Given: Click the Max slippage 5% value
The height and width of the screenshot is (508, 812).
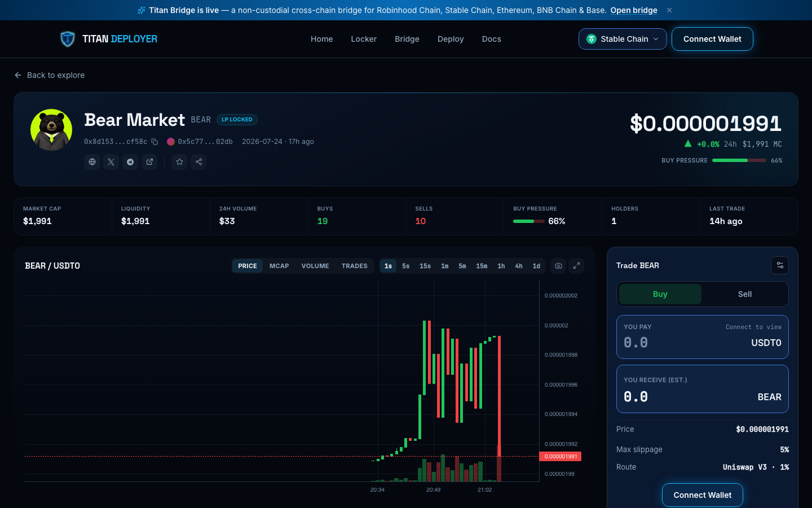Looking at the screenshot, I should [784, 450].
